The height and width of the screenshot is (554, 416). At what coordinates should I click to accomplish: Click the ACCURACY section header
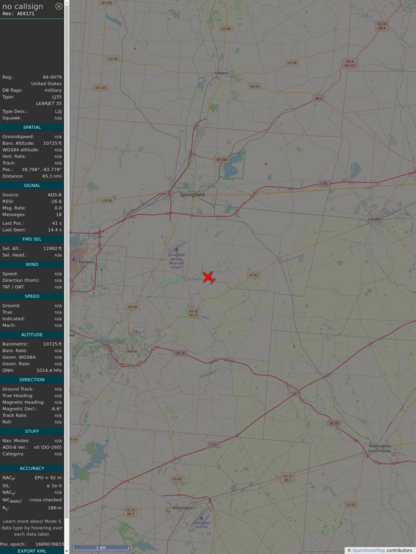coord(32,468)
